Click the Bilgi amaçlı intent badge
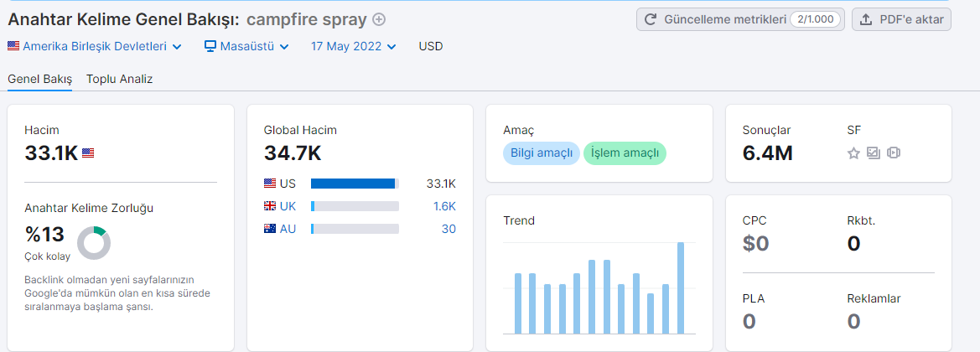 [542, 153]
